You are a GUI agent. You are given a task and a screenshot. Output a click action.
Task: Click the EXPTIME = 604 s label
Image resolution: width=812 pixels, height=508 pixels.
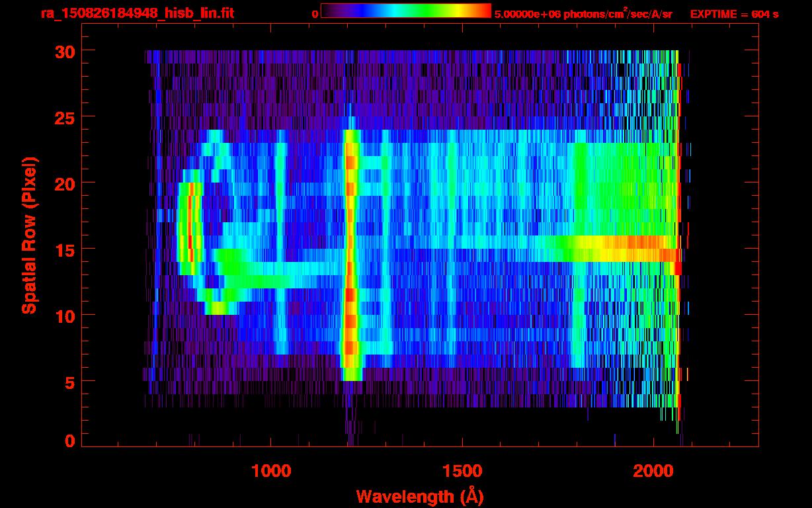pos(734,14)
